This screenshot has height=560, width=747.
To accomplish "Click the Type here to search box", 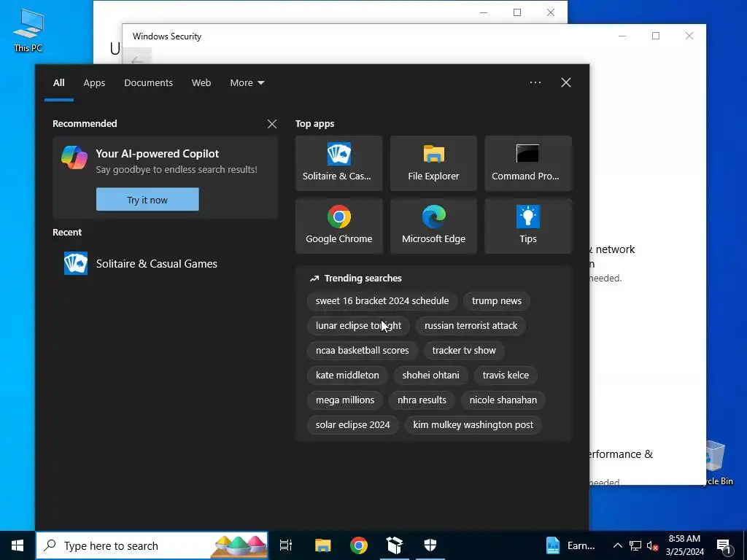I will click(152, 545).
